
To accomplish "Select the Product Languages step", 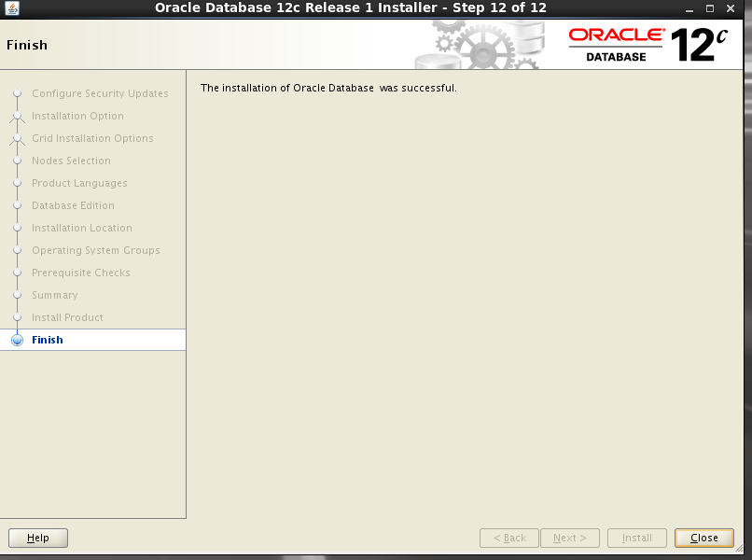I will click(79, 183).
